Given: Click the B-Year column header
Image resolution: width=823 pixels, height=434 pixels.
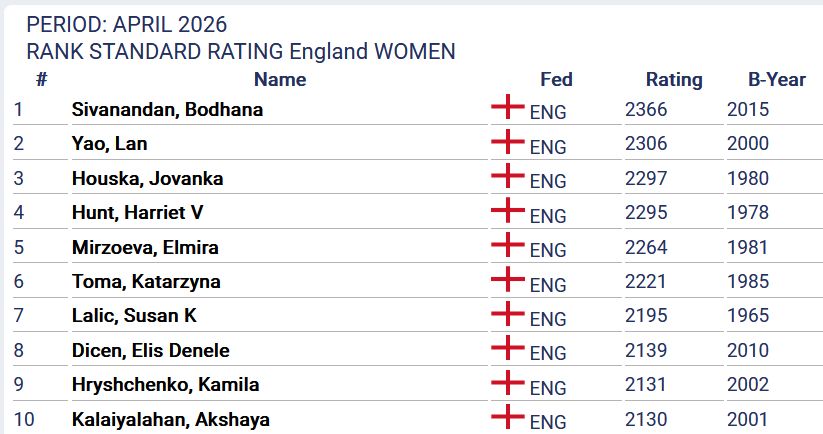Looking at the screenshot, I should [776, 80].
